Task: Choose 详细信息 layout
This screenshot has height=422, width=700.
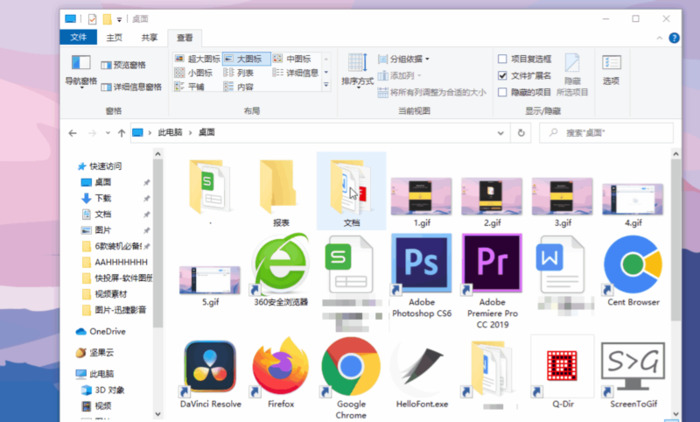Action: [x=296, y=72]
